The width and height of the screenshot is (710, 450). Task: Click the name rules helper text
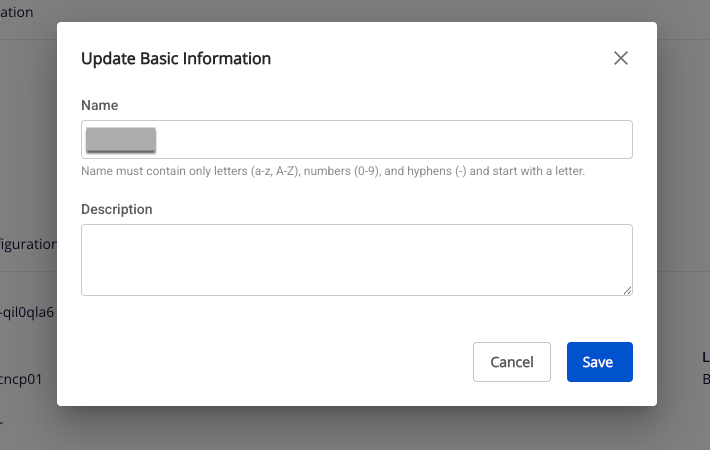[x=332, y=171]
